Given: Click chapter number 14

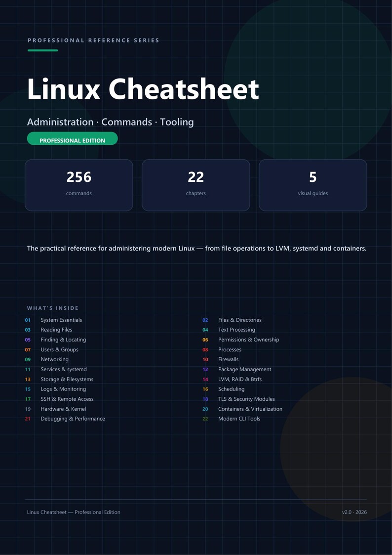Looking at the screenshot, I should pyautogui.click(x=205, y=380).
